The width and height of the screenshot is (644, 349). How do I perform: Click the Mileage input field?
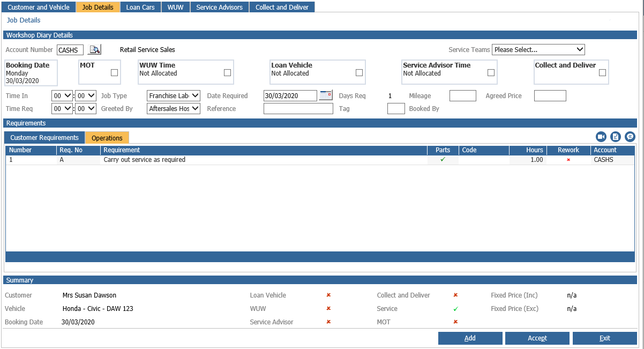point(463,96)
